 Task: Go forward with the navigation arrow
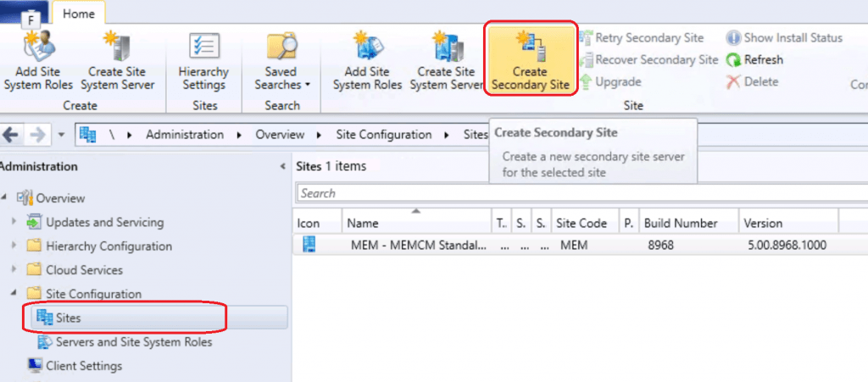pos(37,135)
